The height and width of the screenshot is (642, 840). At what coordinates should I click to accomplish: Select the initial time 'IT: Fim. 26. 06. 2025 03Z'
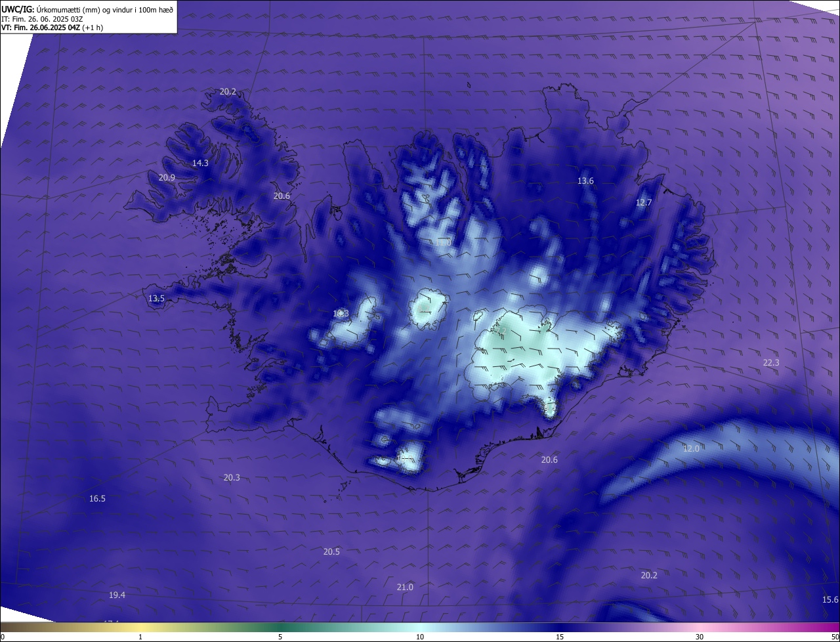[x=43, y=19]
